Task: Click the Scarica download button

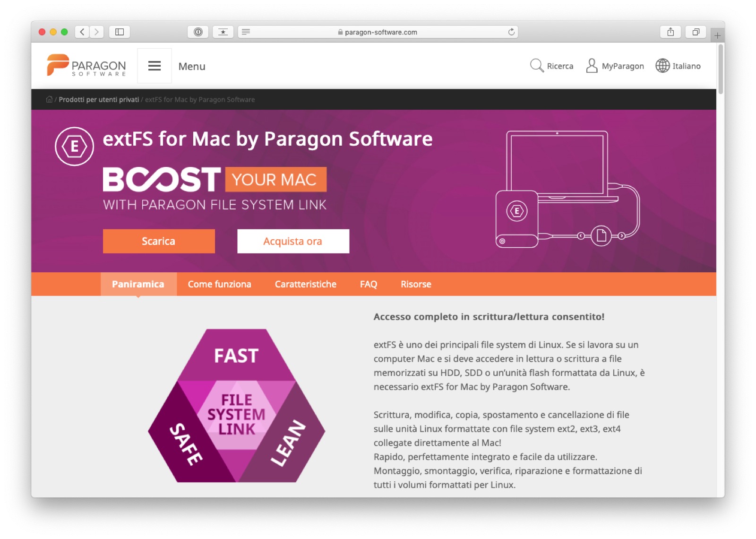Action: (159, 241)
